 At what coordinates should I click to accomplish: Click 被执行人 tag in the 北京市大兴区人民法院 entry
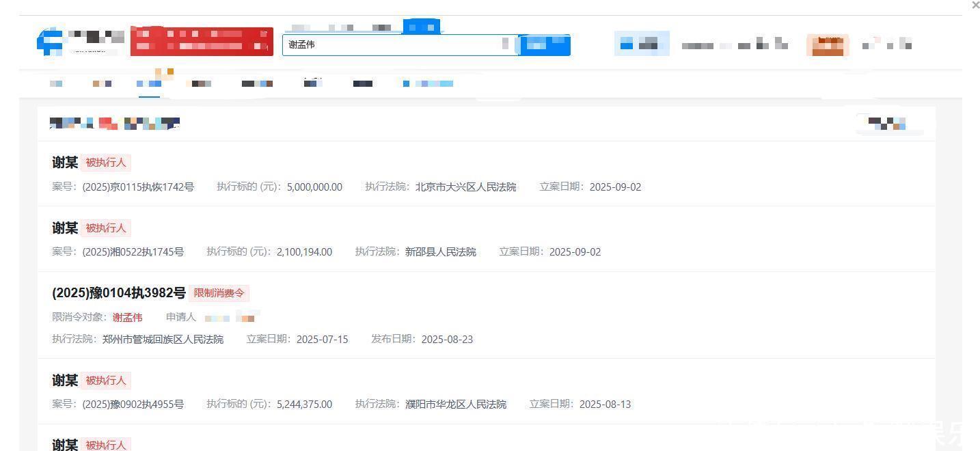pyautogui.click(x=105, y=163)
